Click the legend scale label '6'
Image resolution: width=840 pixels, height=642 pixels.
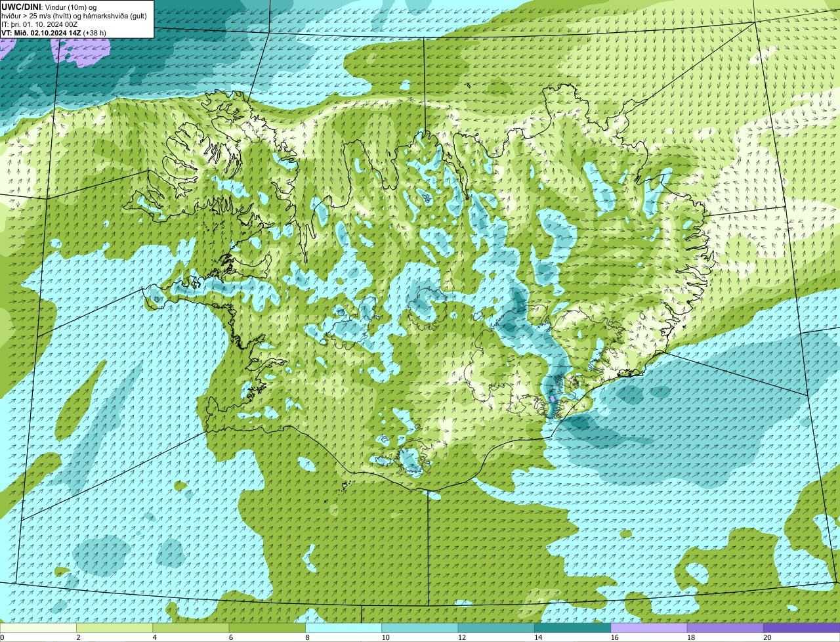pyautogui.click(x=231, y=637)
